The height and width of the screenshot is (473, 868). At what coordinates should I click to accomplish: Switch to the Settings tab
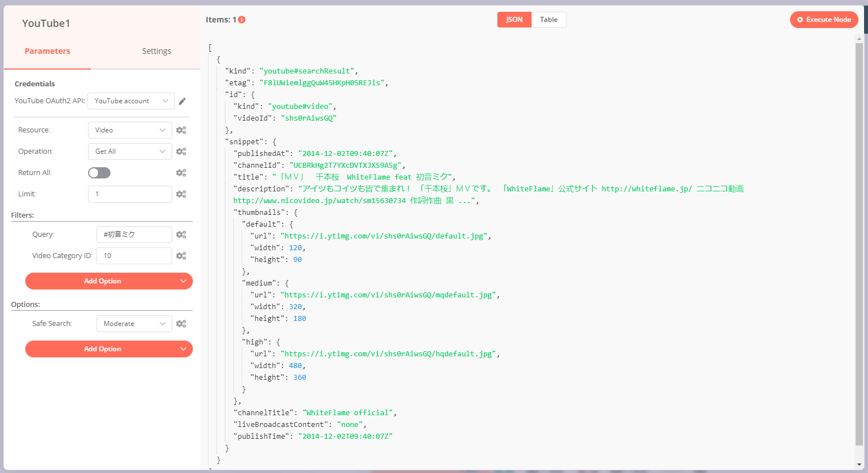pyautogui.click(x=156, y=51)
